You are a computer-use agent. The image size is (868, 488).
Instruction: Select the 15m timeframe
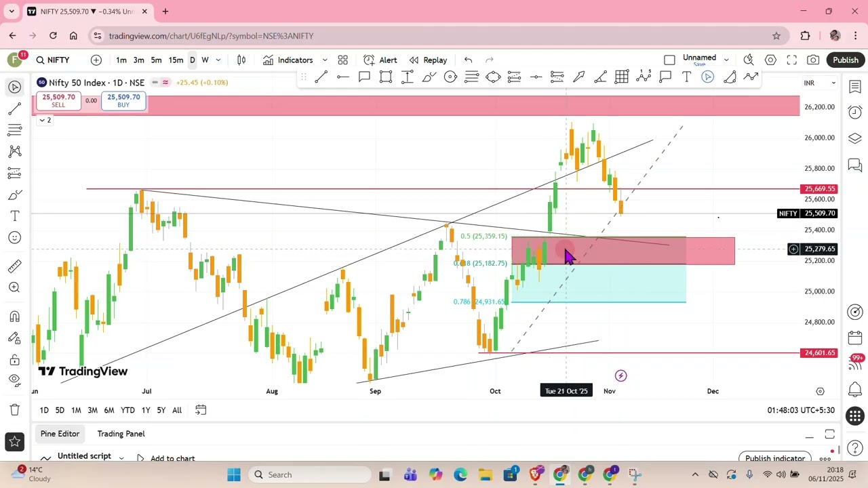point(176,60)
